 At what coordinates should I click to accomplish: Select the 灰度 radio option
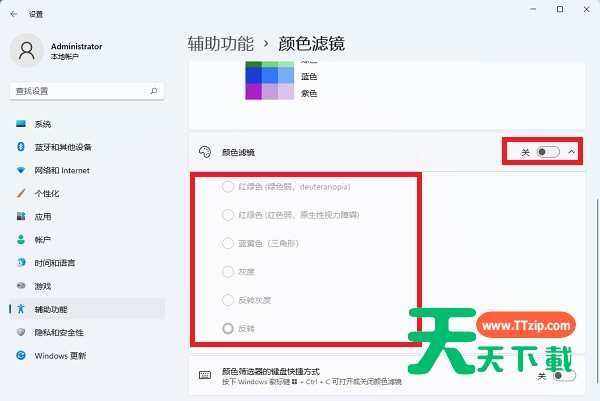point(228,272)
